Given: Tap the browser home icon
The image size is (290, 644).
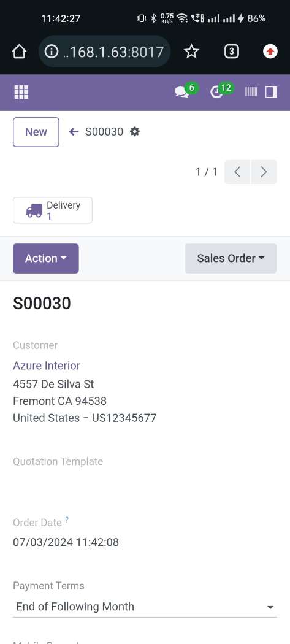Looking at the screenshot, I should tap(19, 52).
